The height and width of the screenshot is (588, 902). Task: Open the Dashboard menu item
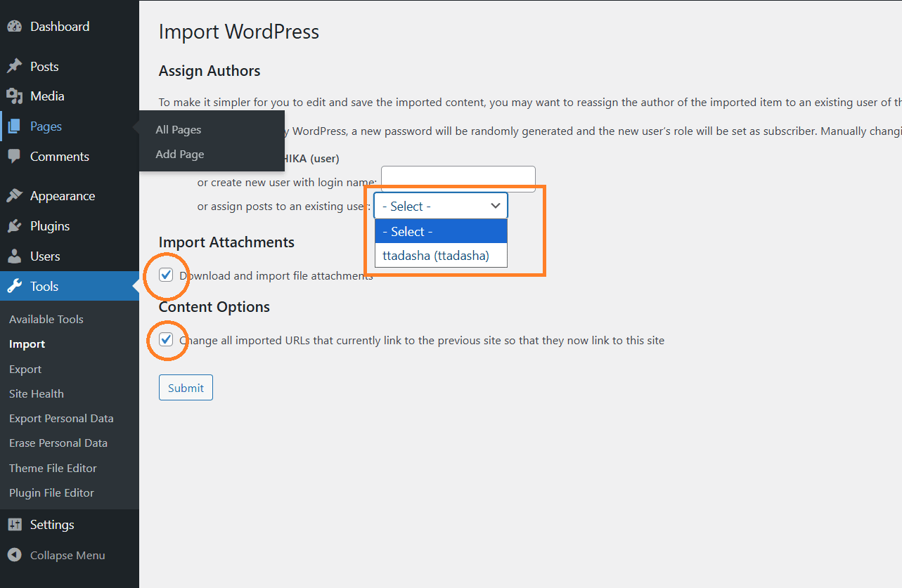(60, 27)
